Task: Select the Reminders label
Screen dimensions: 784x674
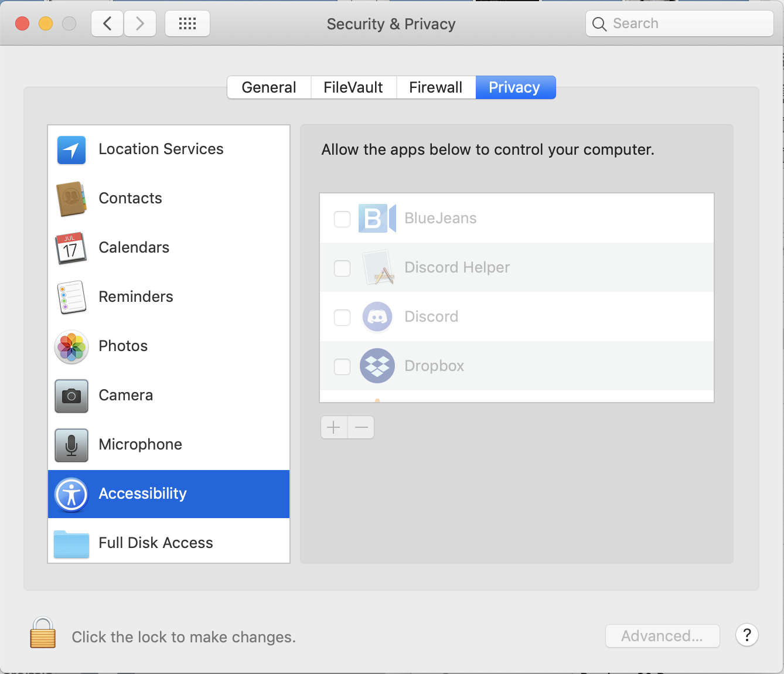Action: point(136,297)
